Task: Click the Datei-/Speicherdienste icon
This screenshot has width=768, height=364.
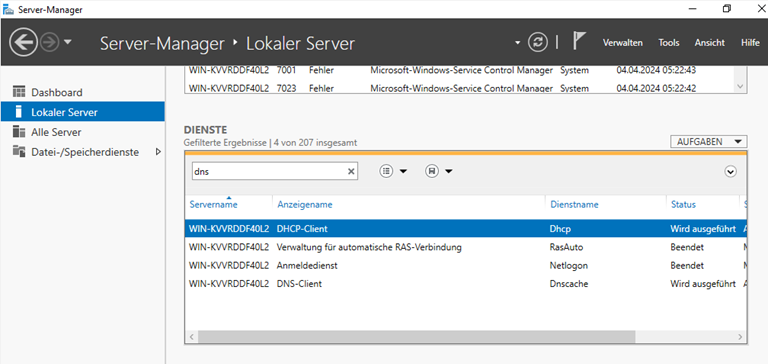Action: coord(19,152)
